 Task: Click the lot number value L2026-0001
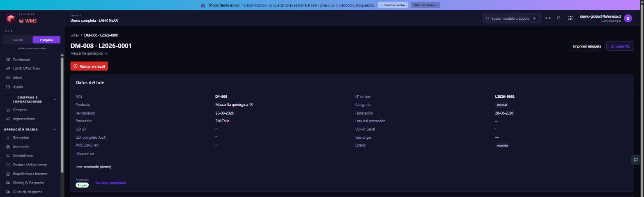coord(505,97)
